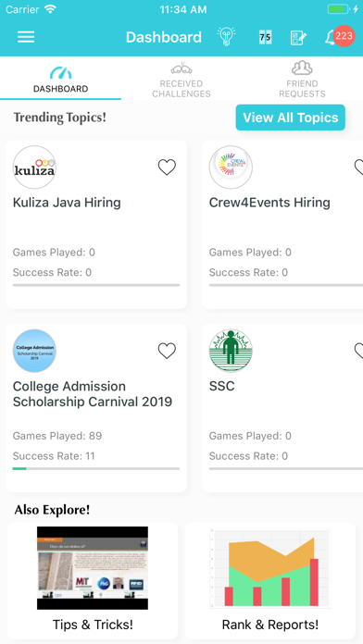
Task: Open the hamburger menu
Action: (x=26, y=37)
